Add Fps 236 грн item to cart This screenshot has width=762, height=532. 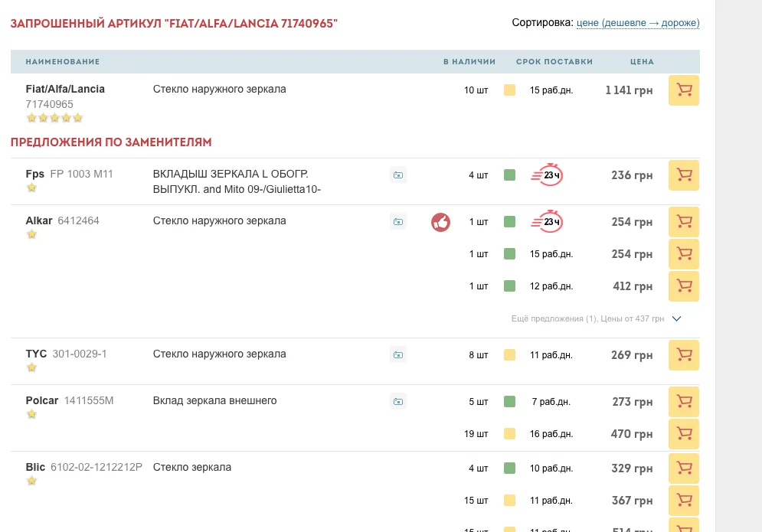tap(684, 175)
